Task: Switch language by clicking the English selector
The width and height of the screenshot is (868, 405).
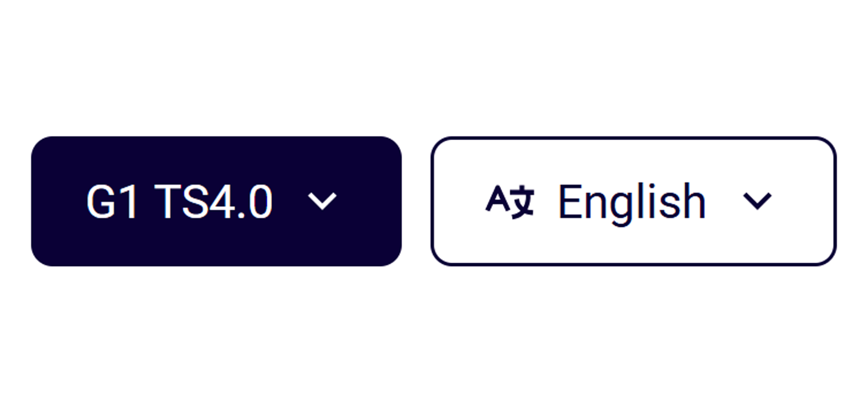Action: 632,201
